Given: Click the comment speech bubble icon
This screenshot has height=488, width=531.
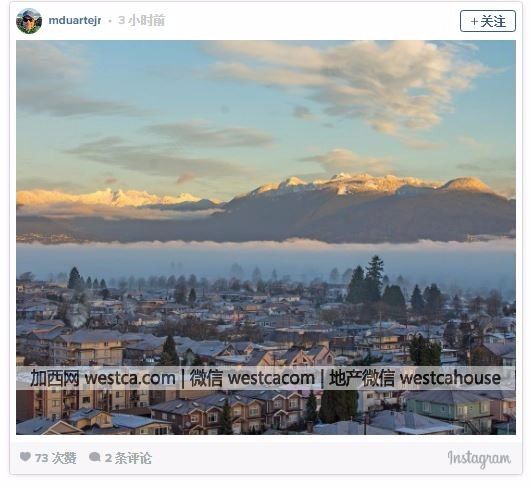Looking at the screenshot, I should coord(94,457).
